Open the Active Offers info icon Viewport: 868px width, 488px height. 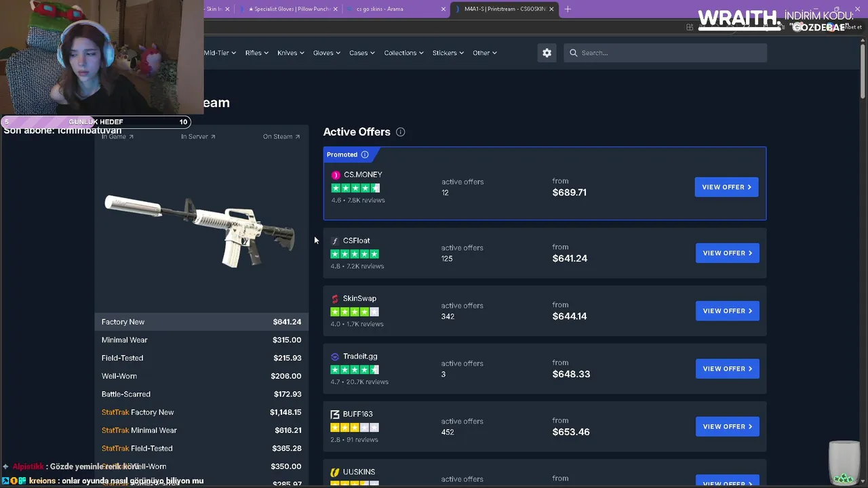pyautogui.click(x=400, y=132)
